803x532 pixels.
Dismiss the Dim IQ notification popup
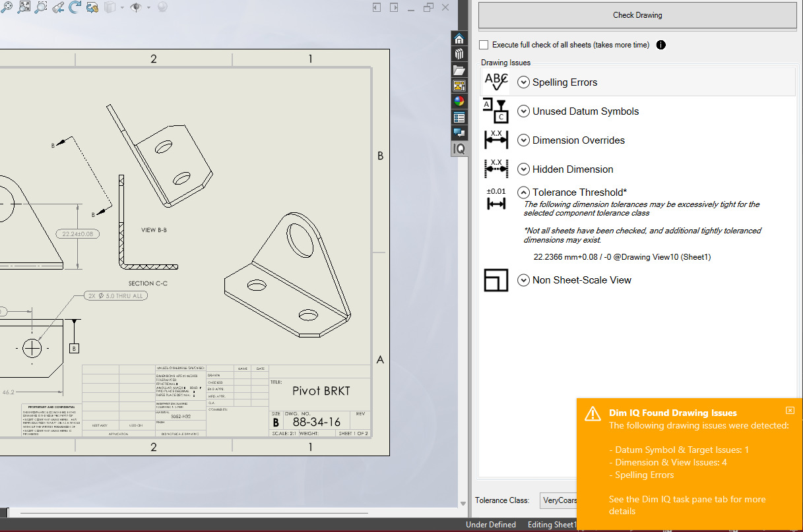click(790, 410)
